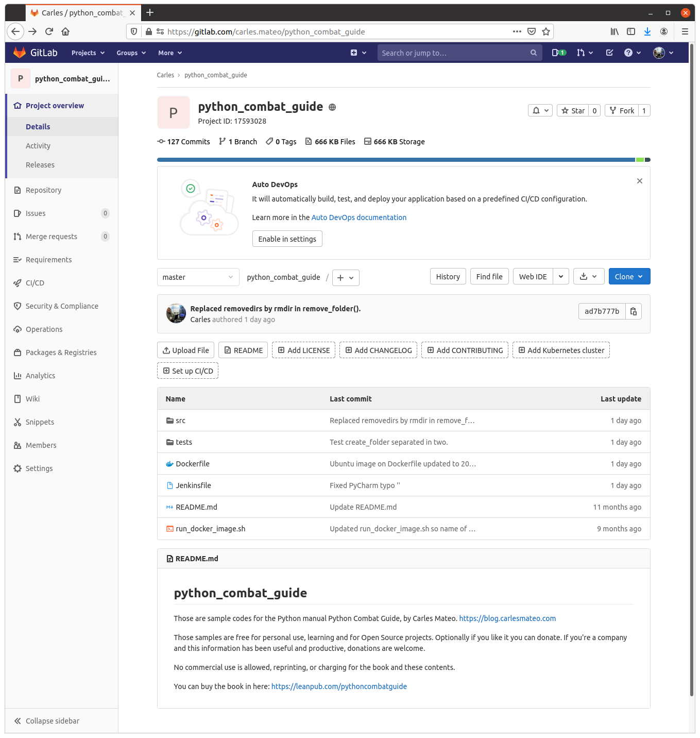The width and height of the screenshot is (700, 738).
Task: Expand the More menu
Action: pos(170,53)
